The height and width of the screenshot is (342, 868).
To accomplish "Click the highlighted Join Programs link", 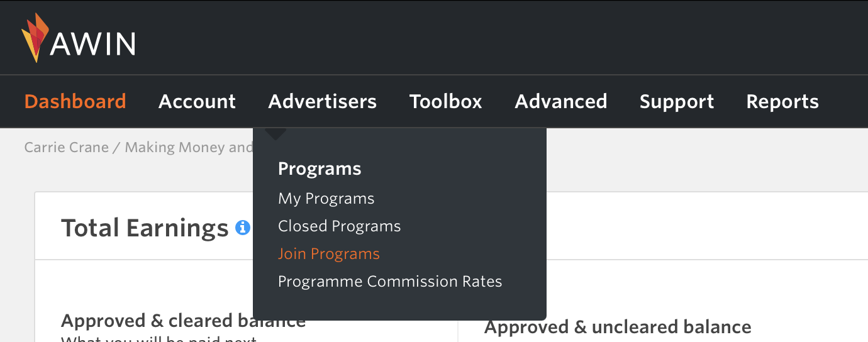I will [328, 254].
